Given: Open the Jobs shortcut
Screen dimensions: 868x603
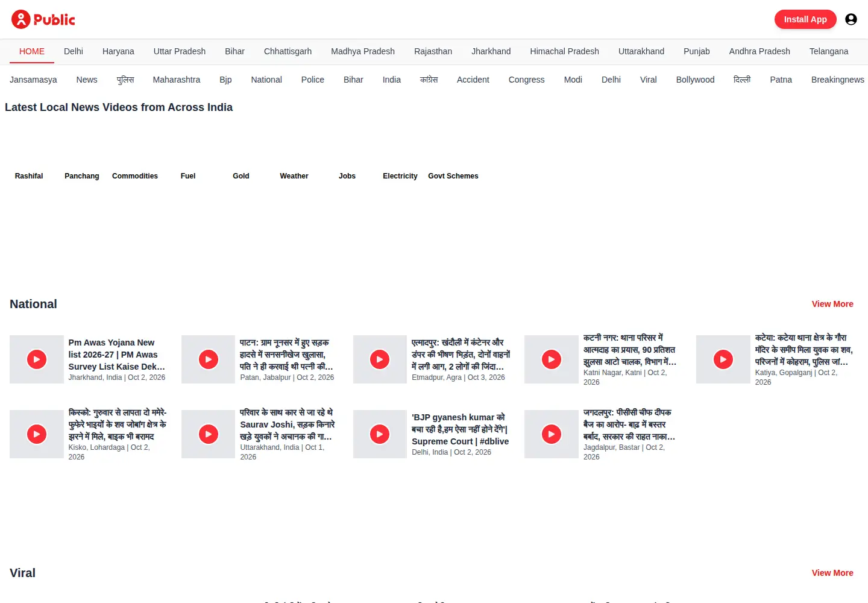Looking at the screenshot, I should 347,176.
